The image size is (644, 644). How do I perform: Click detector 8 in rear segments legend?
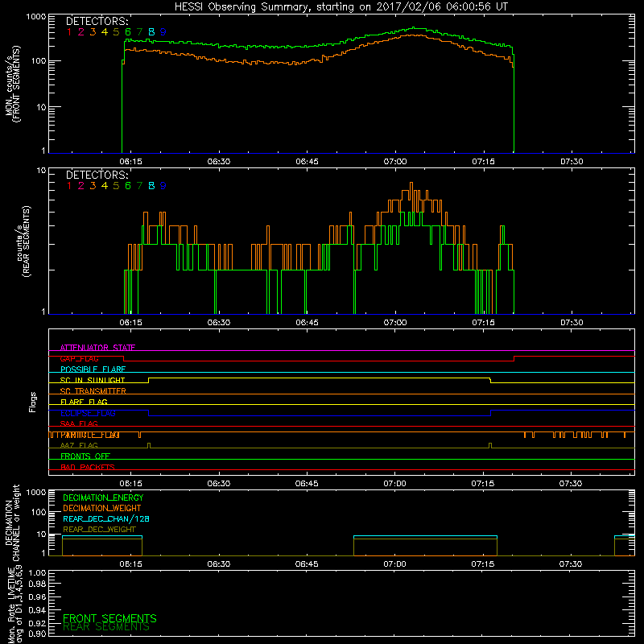(151, 186)
